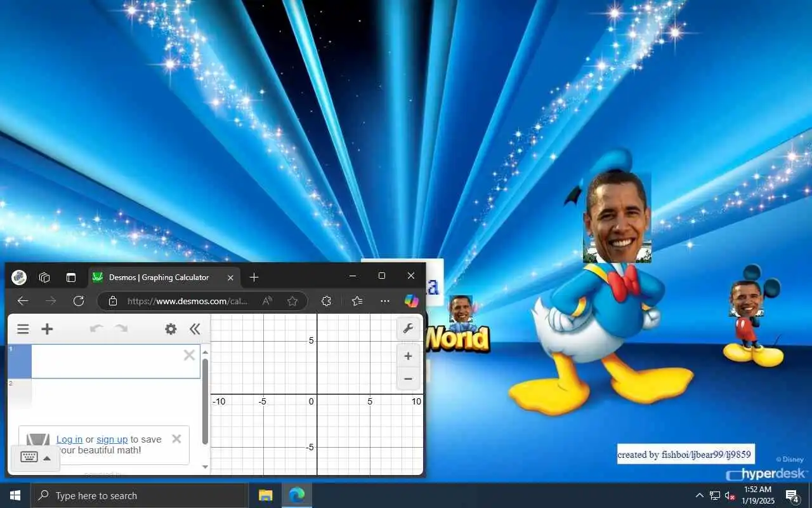Open the expression list settings gear
812x508 pixels.
click(171, 329)
